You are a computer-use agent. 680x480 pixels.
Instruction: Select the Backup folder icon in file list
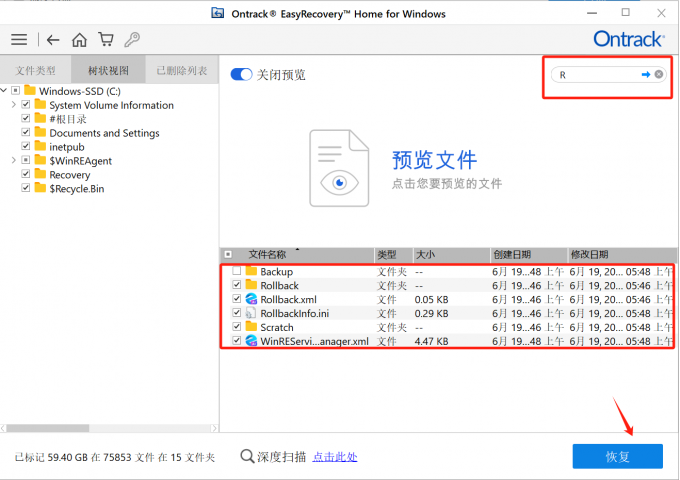point(251,271)
